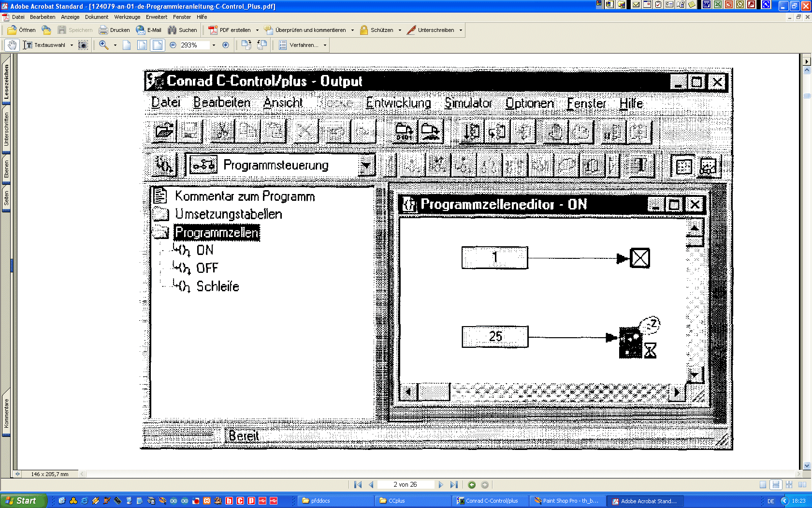Screen dimensions: 812x508
Task: Switch to Conrad C-Control/plus taskbar window
Action: coord(490,501)
